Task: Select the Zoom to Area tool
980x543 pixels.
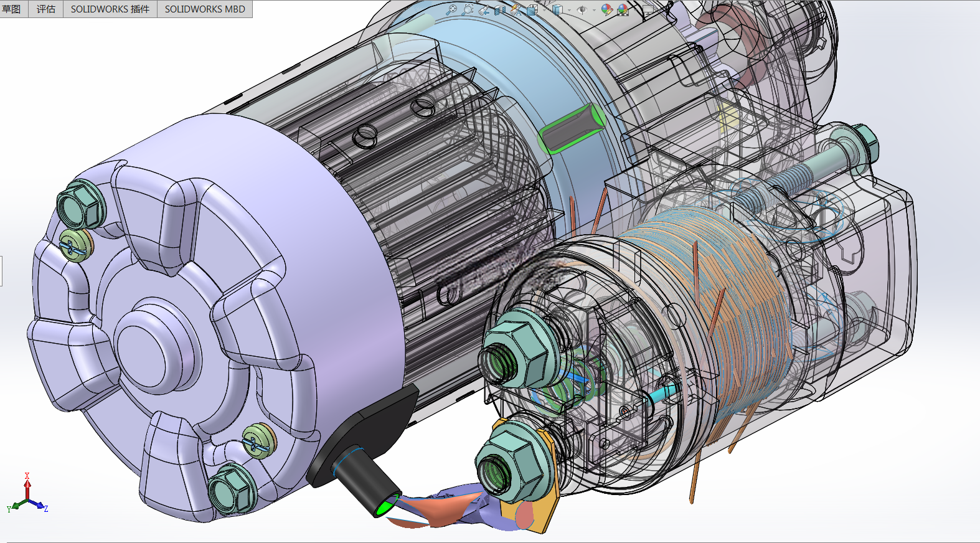Action: (468, 9)
